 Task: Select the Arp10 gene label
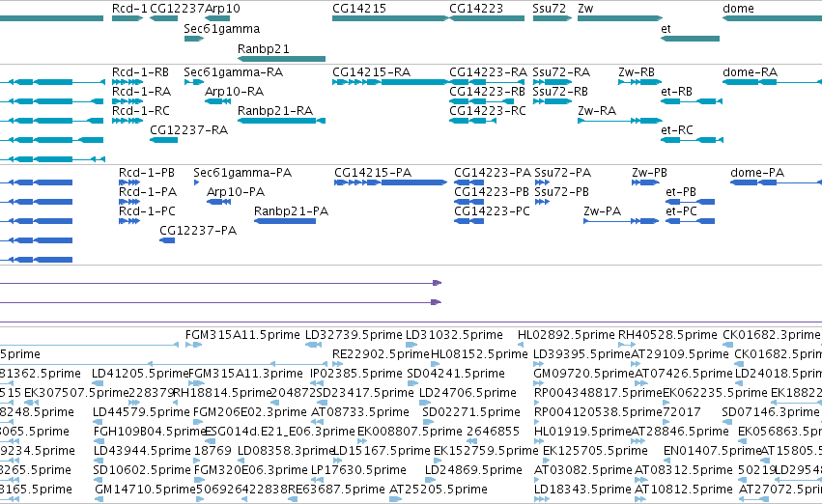coord(222,9)
